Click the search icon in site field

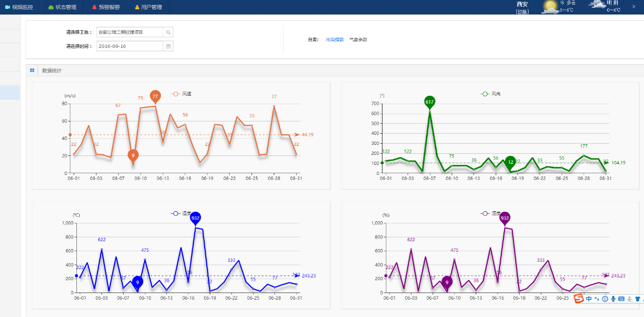tap(168, 32)
